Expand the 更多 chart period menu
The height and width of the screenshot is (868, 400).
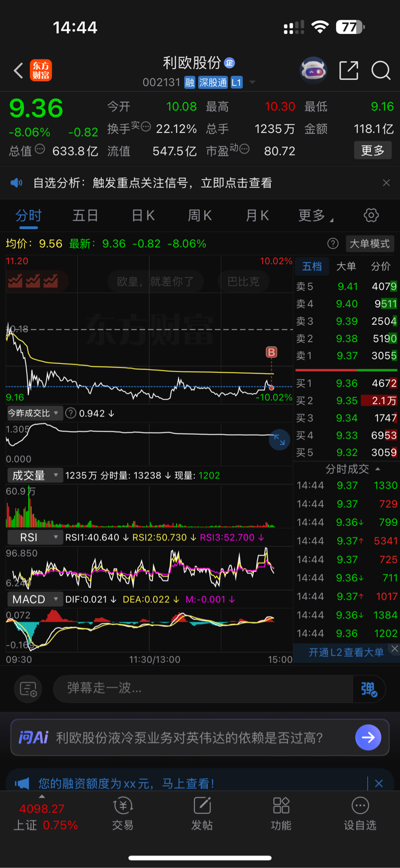click(315, 215)
